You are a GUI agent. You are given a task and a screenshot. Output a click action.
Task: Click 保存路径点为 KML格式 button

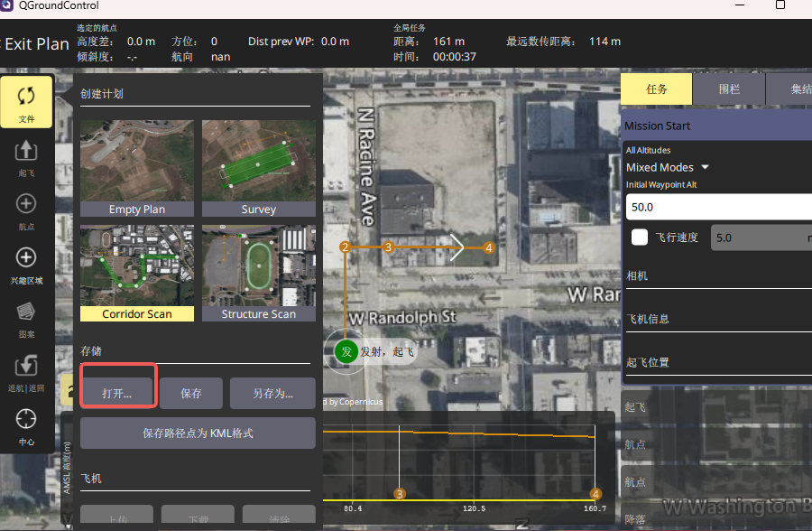point(198,433)
